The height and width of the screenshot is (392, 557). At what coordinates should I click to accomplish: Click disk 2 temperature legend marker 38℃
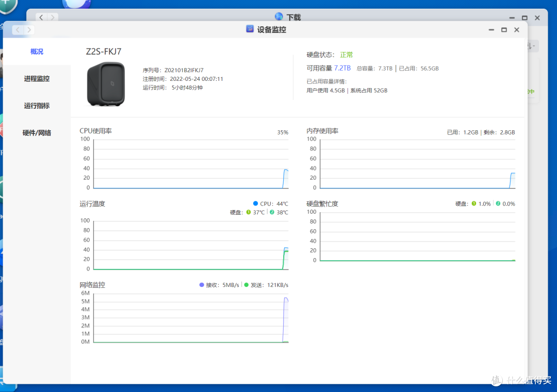point(272,212)
